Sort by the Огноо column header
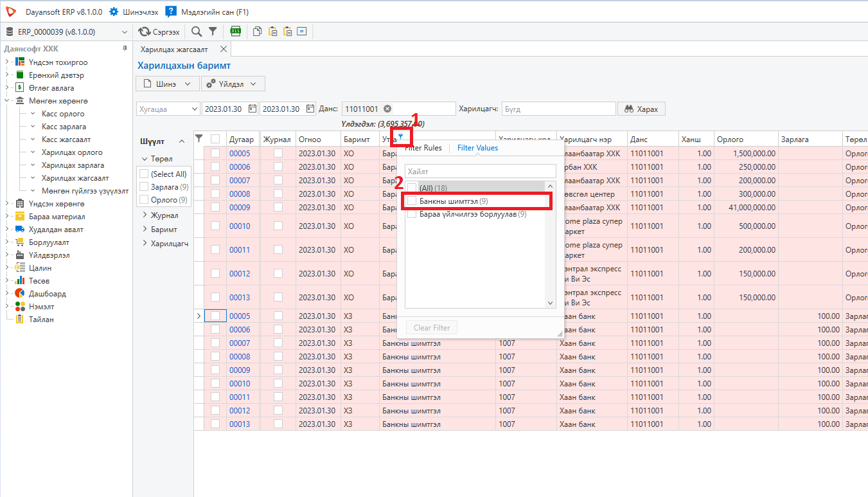The image size is (868, 497). (x=318, y=139)
